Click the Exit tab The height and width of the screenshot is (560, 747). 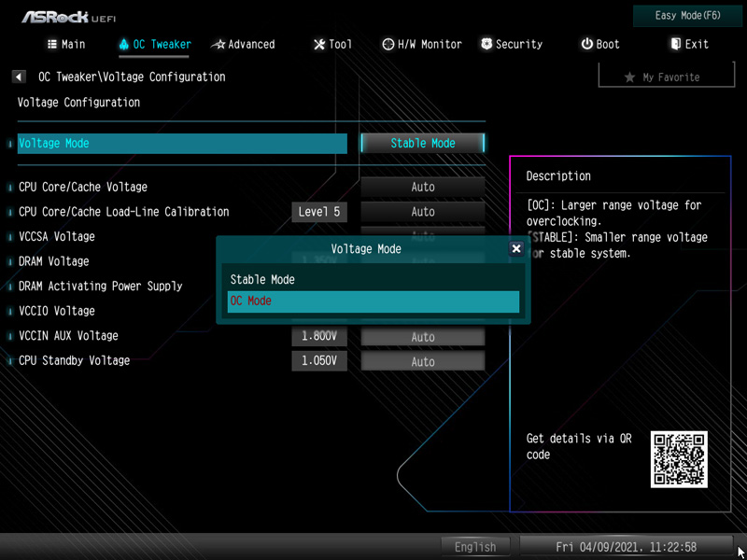[x=689, y=44]
